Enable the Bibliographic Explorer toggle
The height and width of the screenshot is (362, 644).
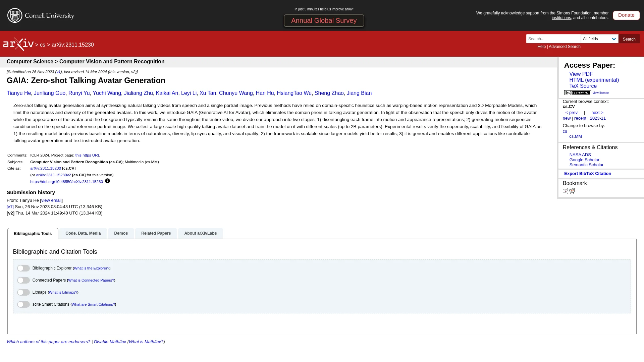click(23, 268)
